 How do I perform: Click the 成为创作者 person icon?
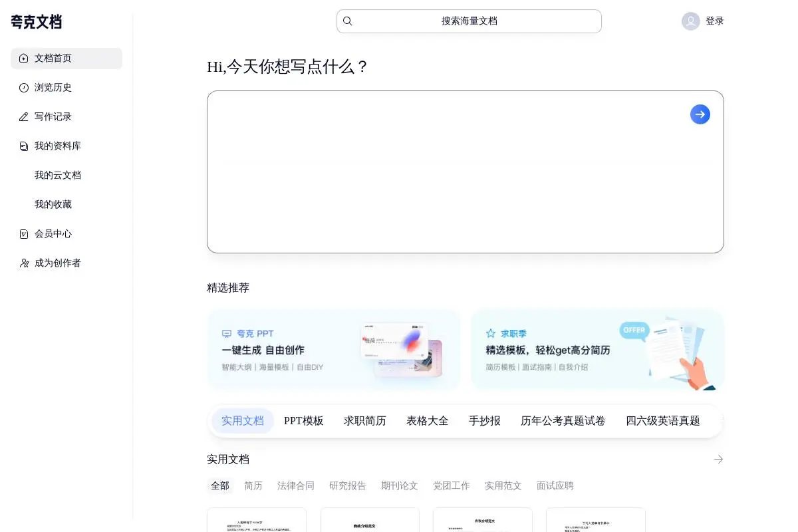click(x=24, y=263)
